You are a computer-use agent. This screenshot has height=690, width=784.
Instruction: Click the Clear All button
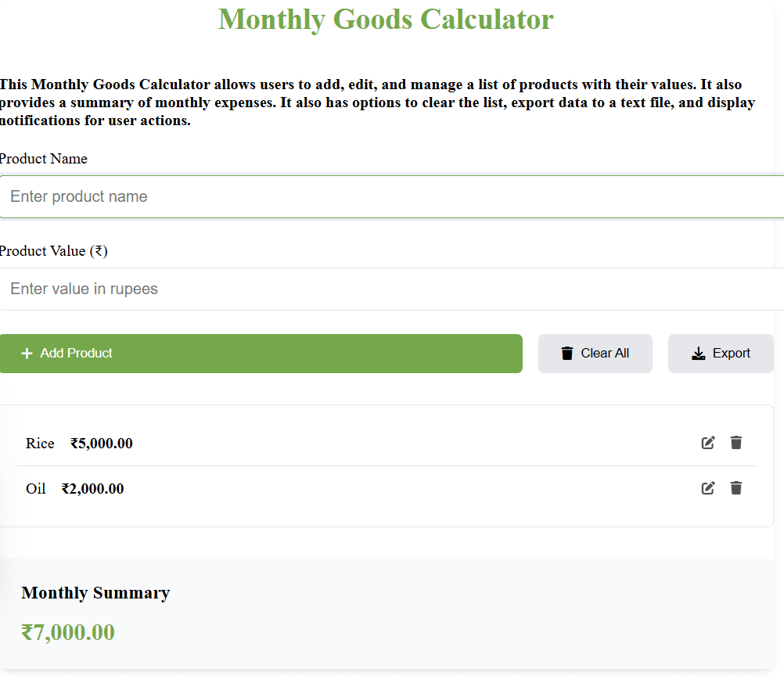[x=595, y=353]
